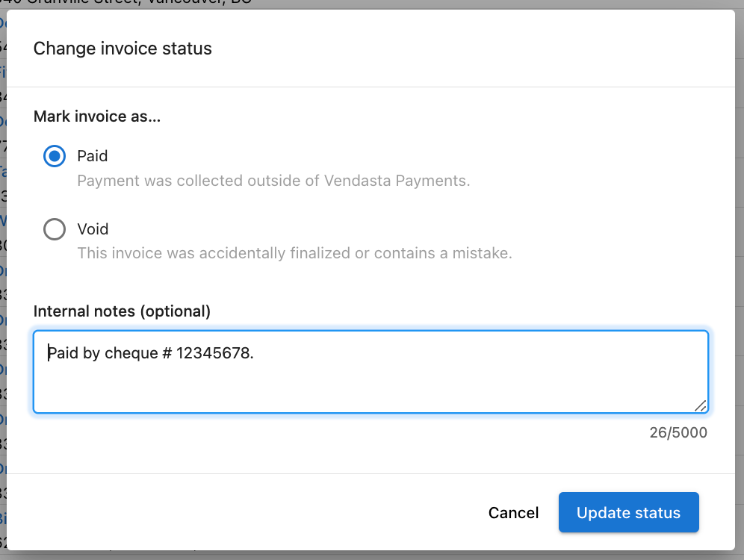The image size is (744, 560).
Task: Select the Paid radio button
Action: click(55, 156)
